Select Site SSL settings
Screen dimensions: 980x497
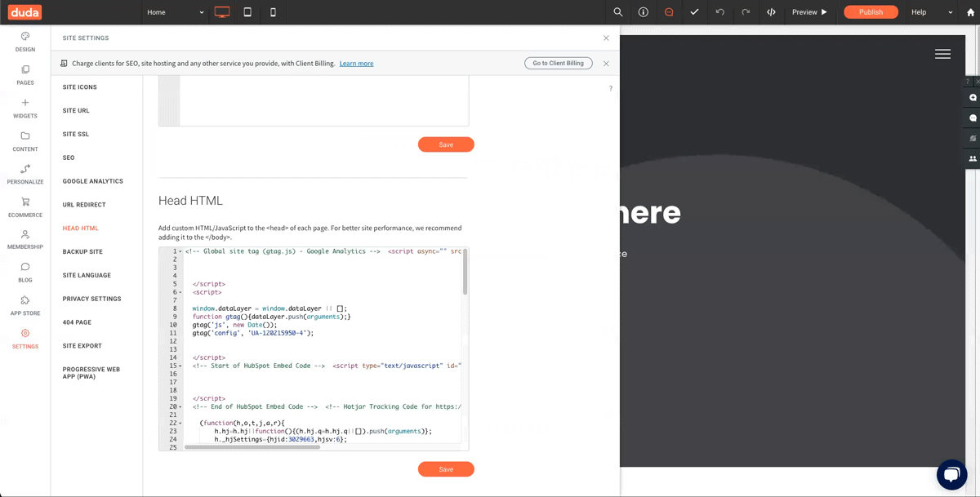(x=76, y=134)
